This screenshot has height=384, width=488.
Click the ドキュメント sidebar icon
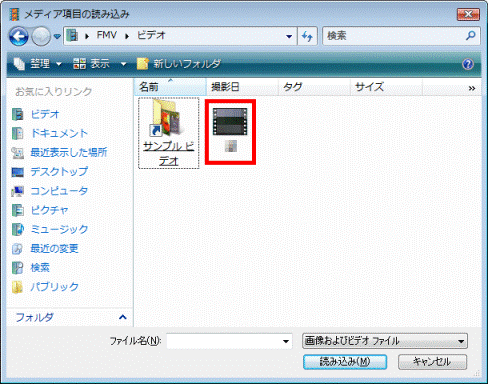pos(18,133)
